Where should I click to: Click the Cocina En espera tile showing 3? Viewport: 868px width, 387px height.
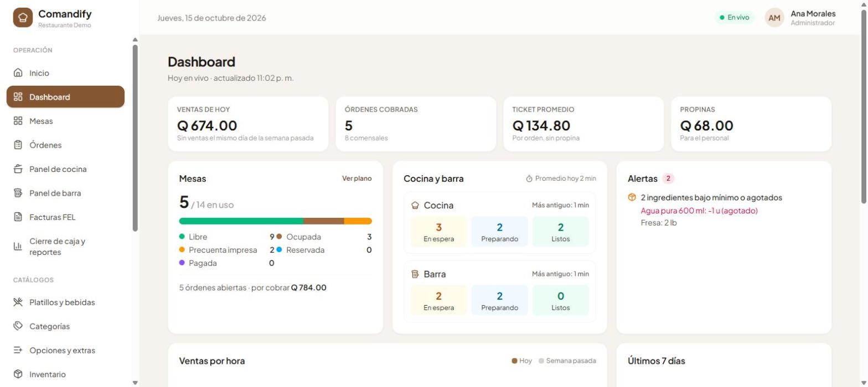point(438,232)
